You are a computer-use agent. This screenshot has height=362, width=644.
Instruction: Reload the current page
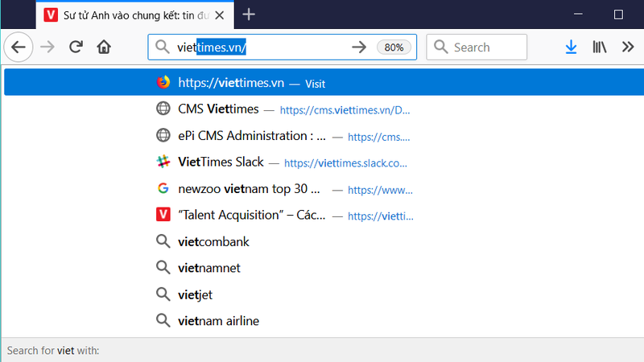click(76, 47)
